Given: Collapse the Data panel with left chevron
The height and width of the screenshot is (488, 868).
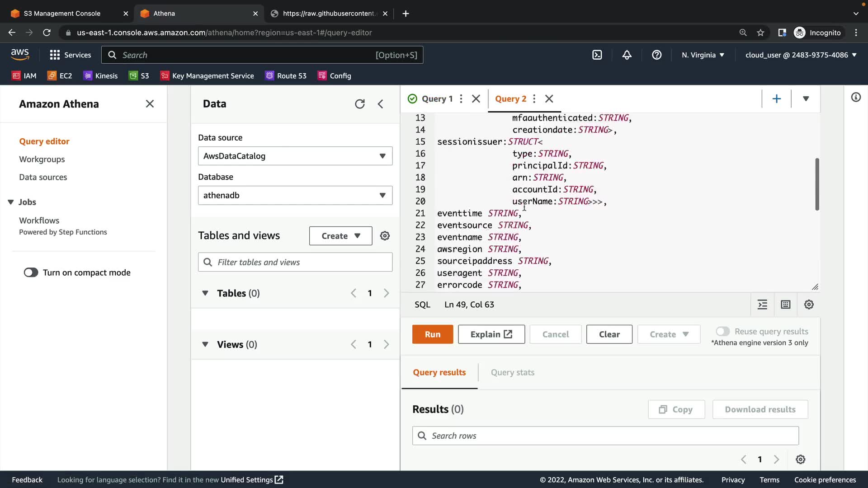Looking at the screenshot, I should point(381,104).
